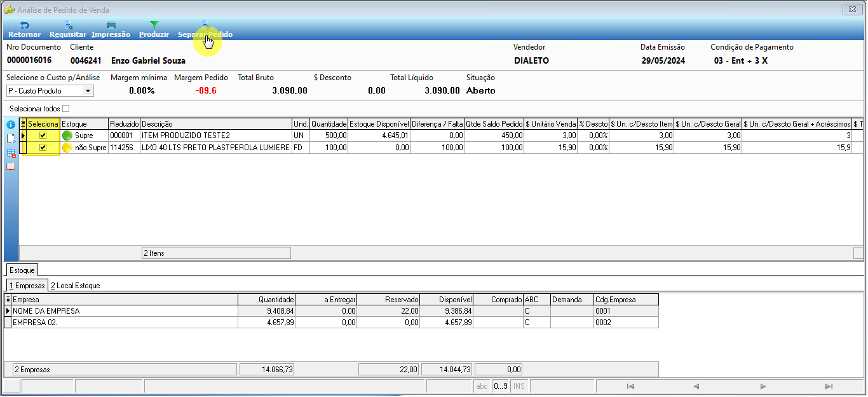Viewport: 868px width, 397px height.
Task: Click the Retornar back-arrow icon
Action: 24,25
